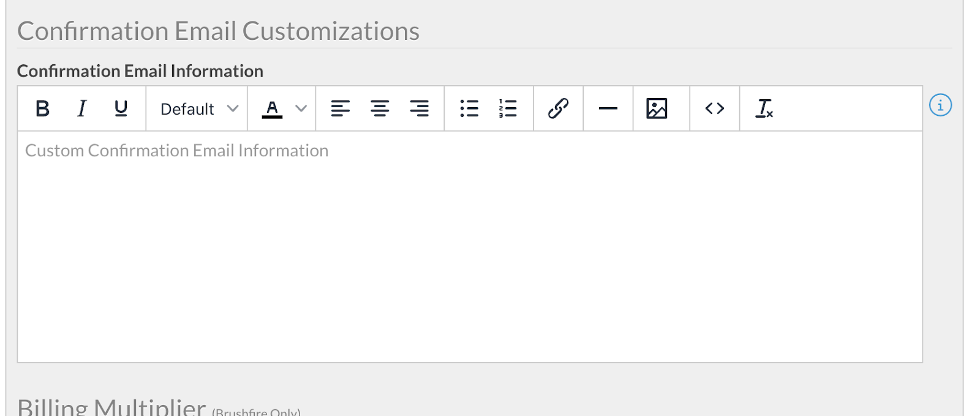Click the text color underlined A

(272, 108)
